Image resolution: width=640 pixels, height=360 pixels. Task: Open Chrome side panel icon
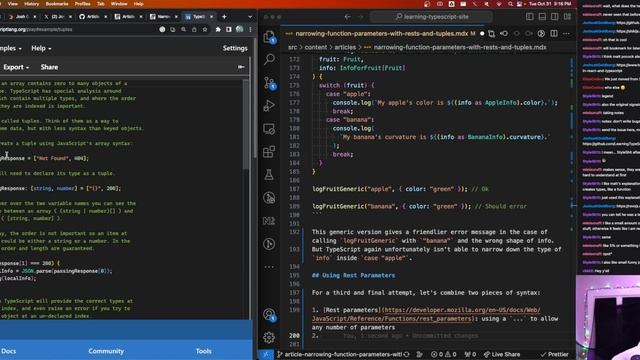229,29
